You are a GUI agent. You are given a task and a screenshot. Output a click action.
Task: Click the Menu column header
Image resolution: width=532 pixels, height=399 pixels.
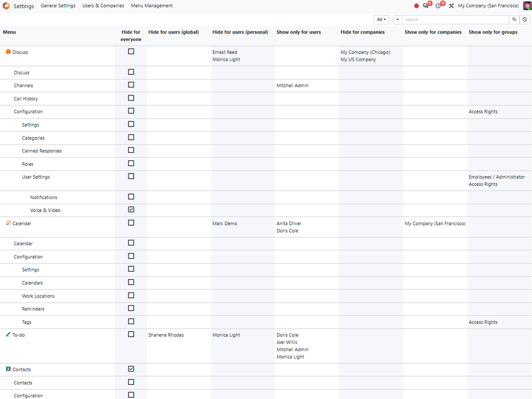click(9, 32)
